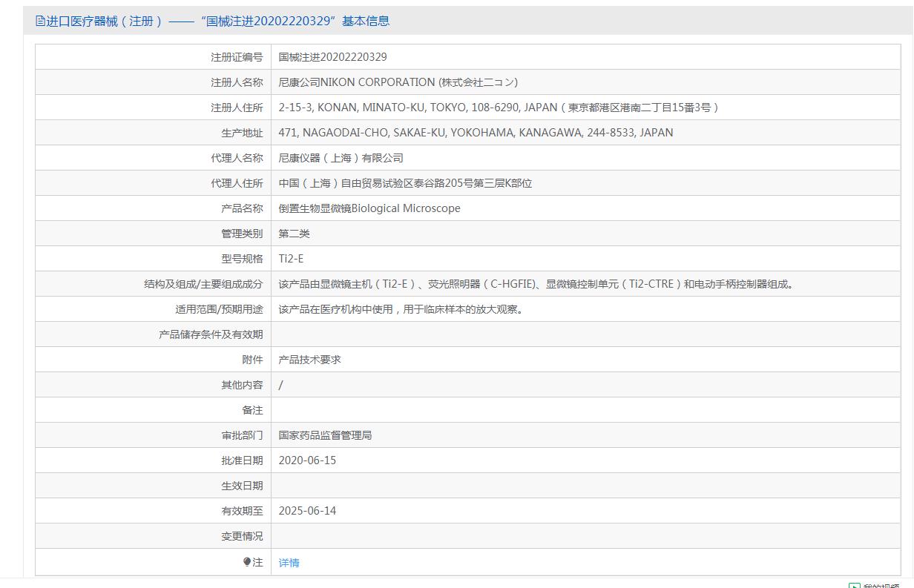Select the page heading 进口医疗器械（注册）基本信息
This screenshot has height=588, width=914.
(212, 22)
